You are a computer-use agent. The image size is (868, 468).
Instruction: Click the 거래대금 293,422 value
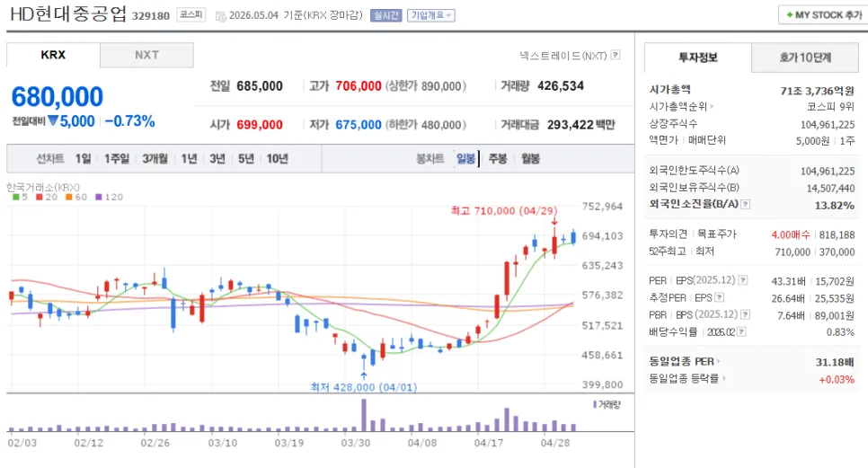[x=571, y=125]
